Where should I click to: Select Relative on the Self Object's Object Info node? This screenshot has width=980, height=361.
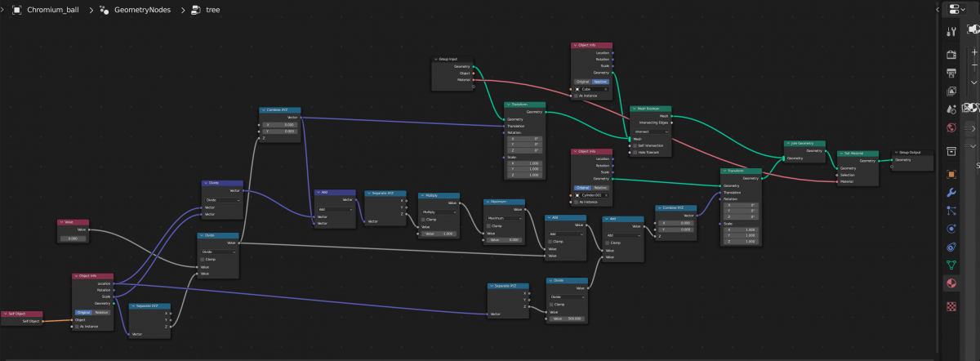101,312
